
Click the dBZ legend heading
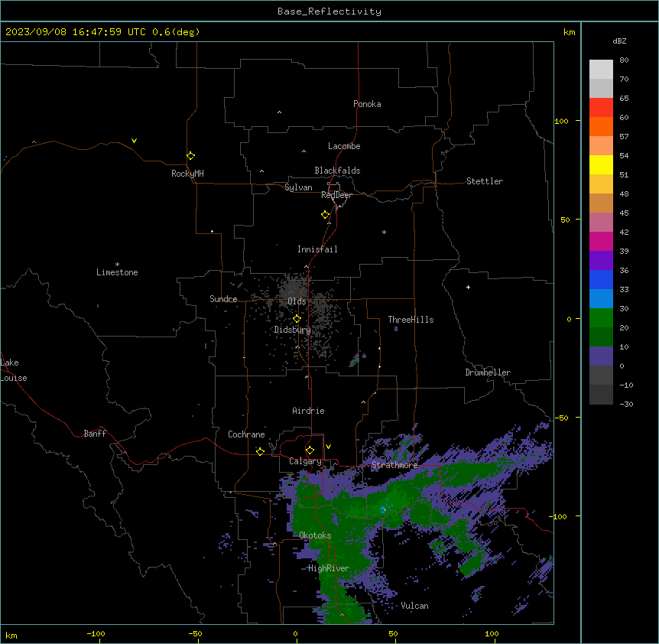pos(619,41)
